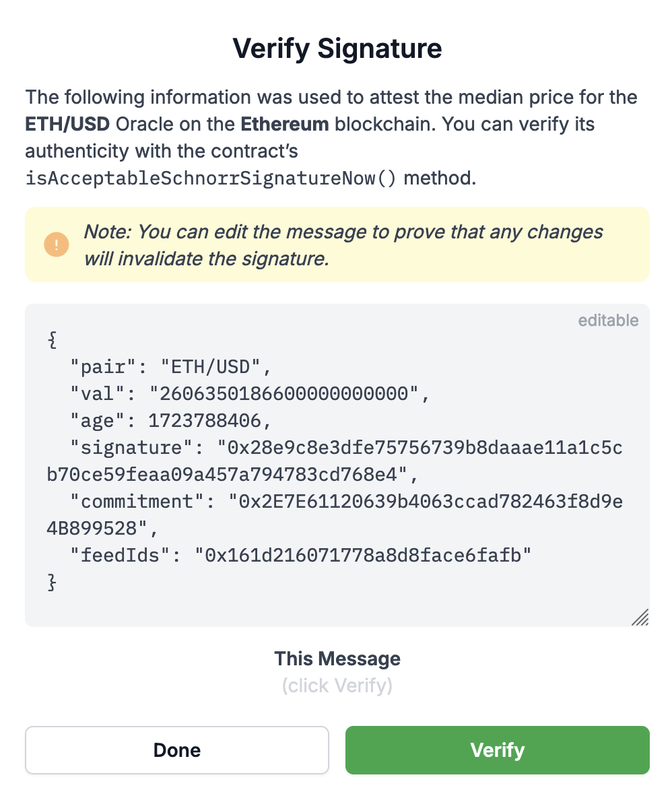Click the isAcceptableSchnorrSignatureNow() method name

(x=211, y=179)
